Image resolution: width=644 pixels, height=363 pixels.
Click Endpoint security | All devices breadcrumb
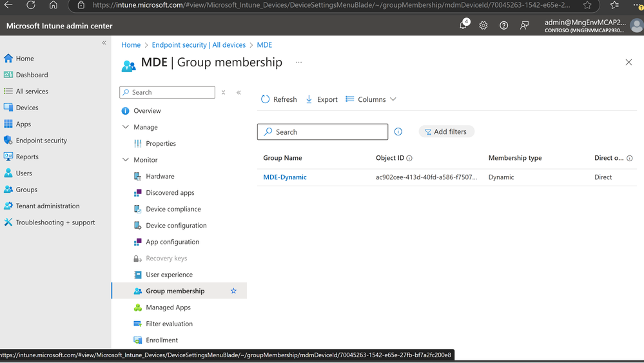(x=199, y=44)
